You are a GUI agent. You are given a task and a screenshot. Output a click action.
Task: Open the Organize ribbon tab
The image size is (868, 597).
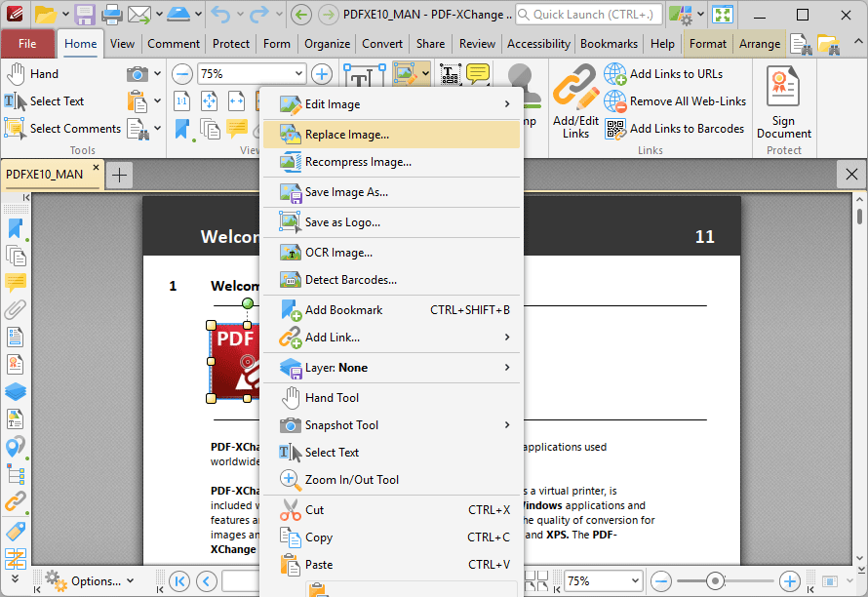327,44
